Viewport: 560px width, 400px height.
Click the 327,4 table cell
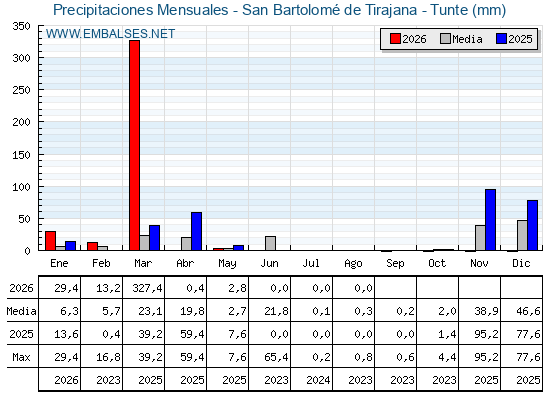tap(147, 288)
